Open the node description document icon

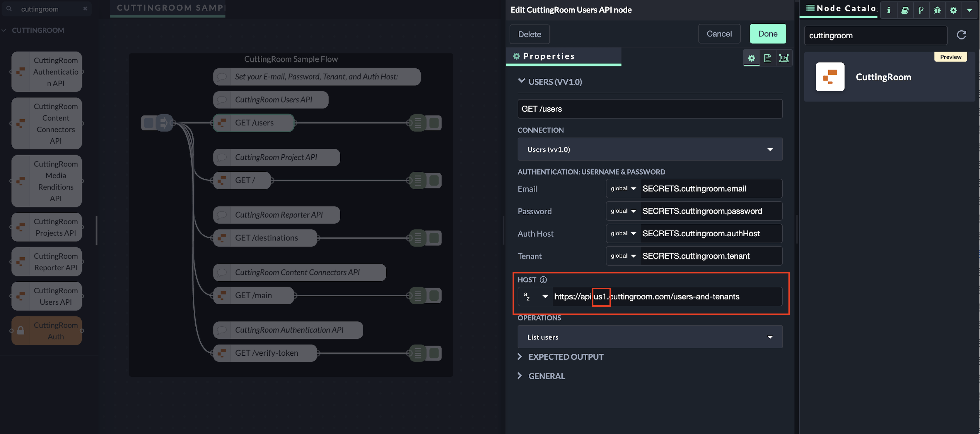767,58
